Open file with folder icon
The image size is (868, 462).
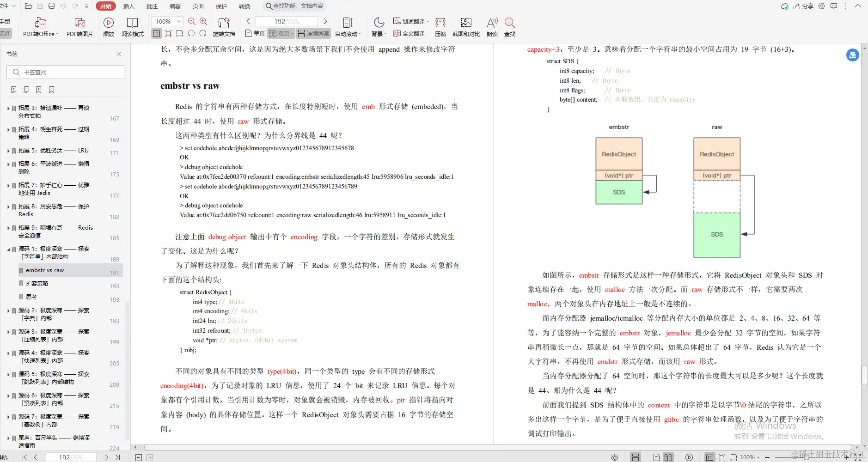pos(28,6)
